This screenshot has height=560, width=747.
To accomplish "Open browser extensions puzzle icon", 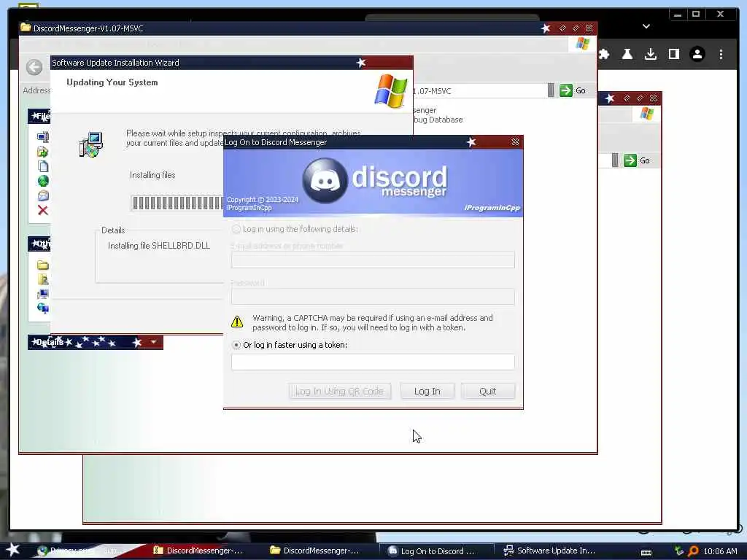I will (604, 54).
